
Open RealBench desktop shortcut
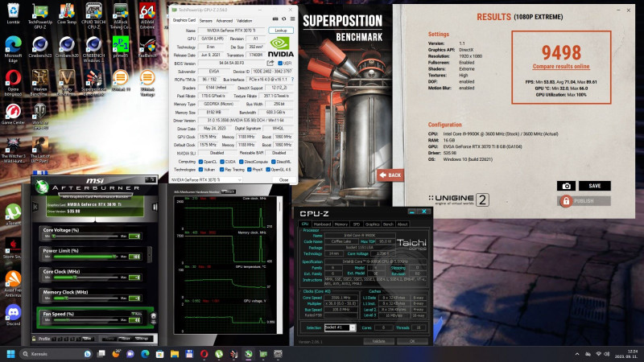click(147, 47)
